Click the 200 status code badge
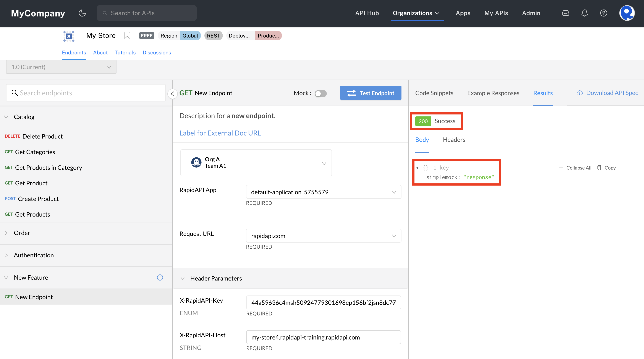The image size is (644, 359). 423,121
